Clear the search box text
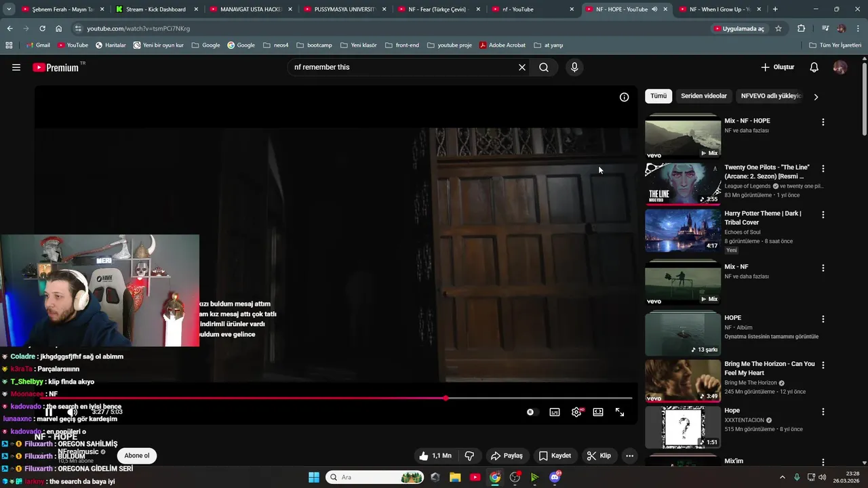The image size is (868, 488). [x=522, y=67]
